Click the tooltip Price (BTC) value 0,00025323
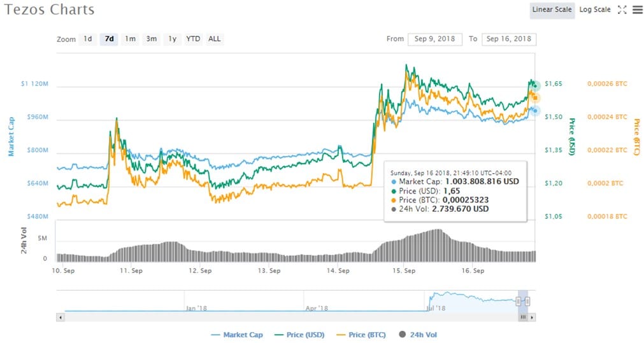Image resolution: width=644 pixels, height=343 pixels. tap(466, 200)
